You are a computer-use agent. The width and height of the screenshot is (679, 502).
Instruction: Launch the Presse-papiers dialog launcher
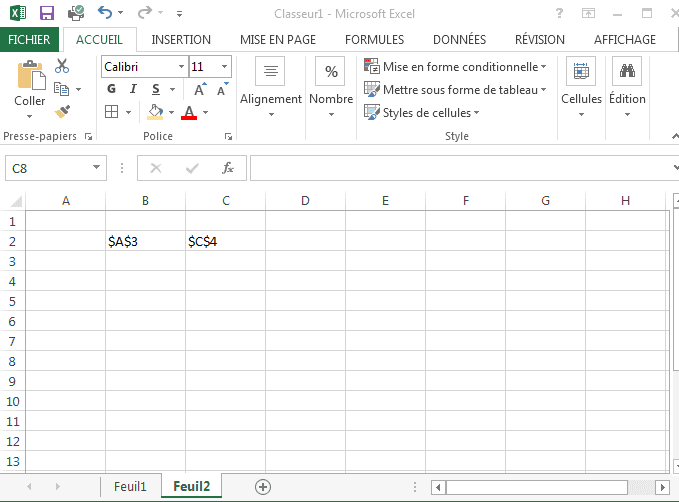tap(88, 137)
